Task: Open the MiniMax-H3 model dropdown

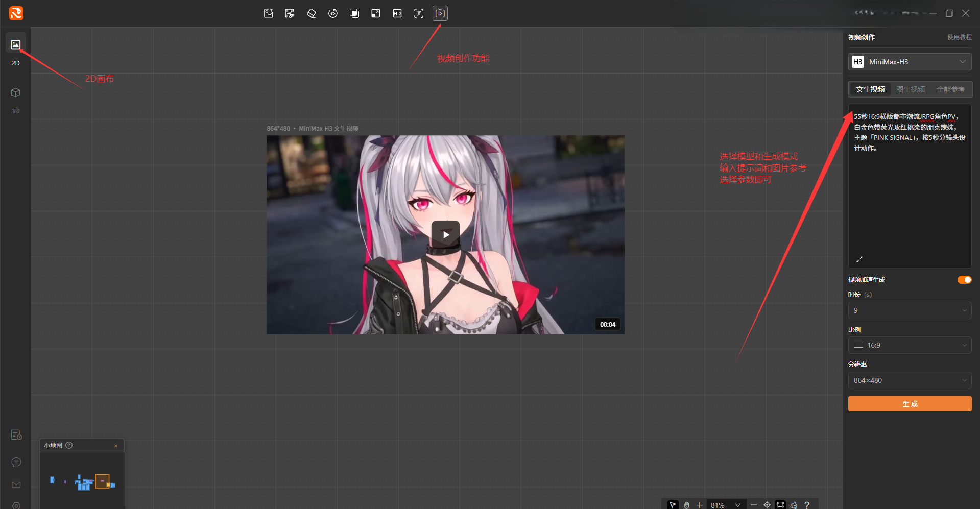Action: click(910, 62)
